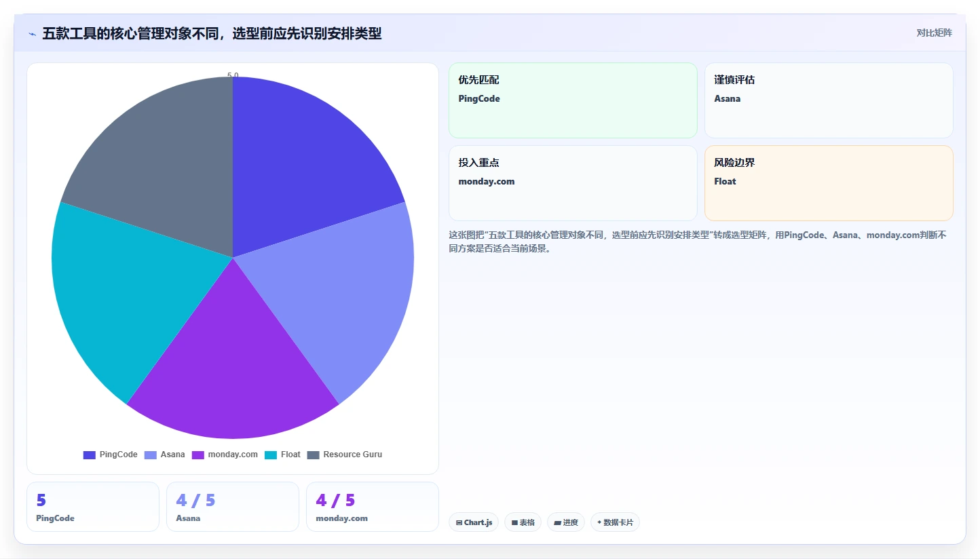Click the description paragraph starting 这张图把

(x=698, y=242)
